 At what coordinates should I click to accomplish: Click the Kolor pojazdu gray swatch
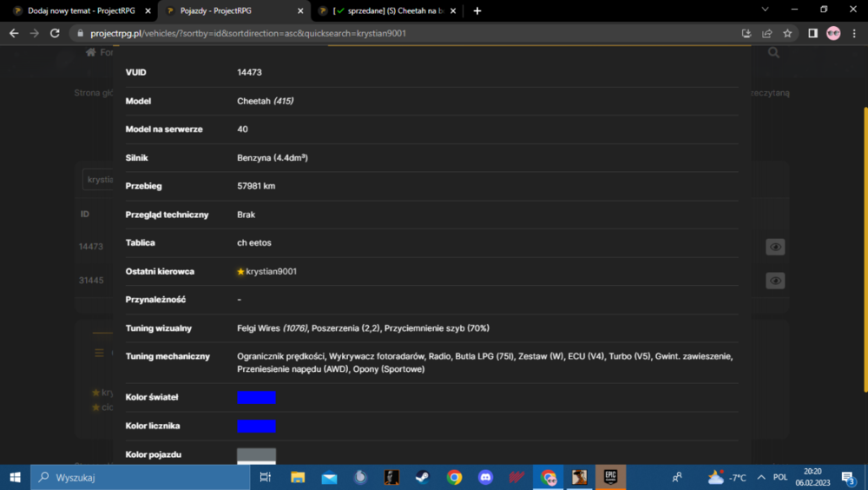tap(256, 455)
